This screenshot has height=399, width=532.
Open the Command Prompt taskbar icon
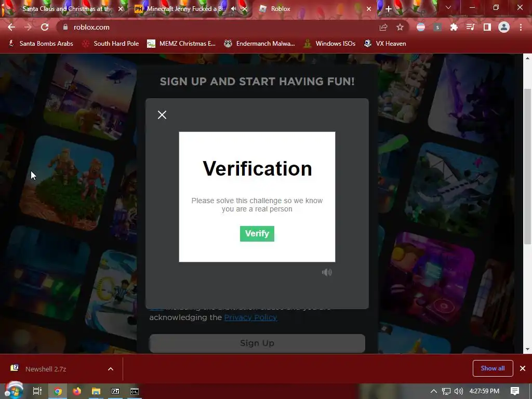pos(135,391)
